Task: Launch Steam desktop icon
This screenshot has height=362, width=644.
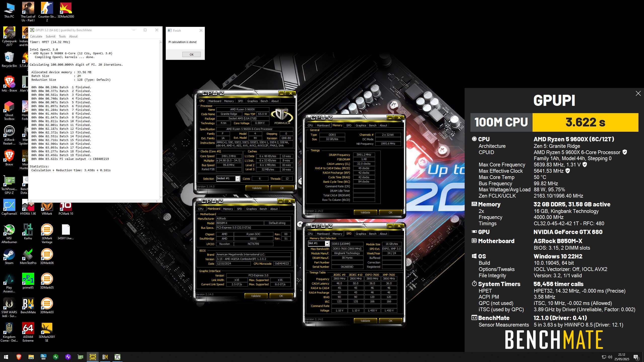Action: [9, 257]
